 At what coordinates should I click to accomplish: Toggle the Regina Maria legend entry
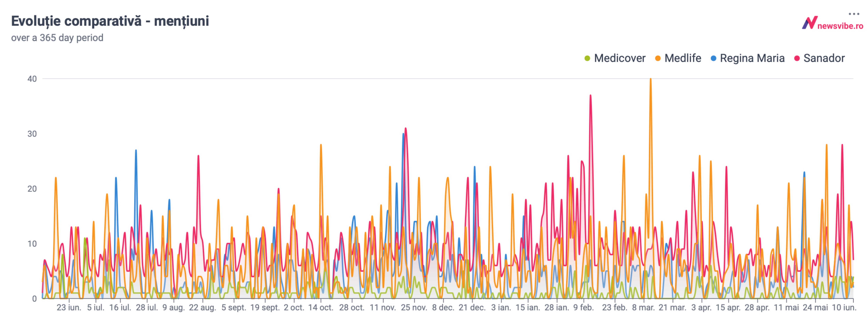(747, 58)
